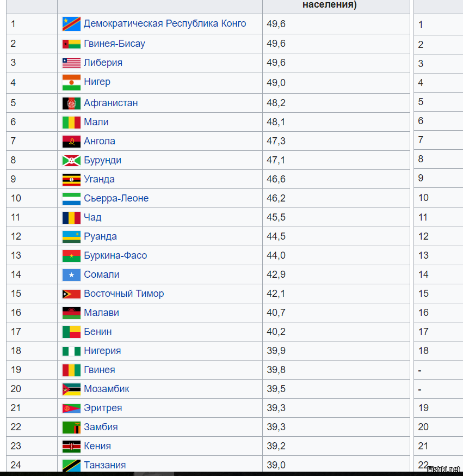
Task: Follow the Буркина-Фасо country link
Action: tap(115, 255)
